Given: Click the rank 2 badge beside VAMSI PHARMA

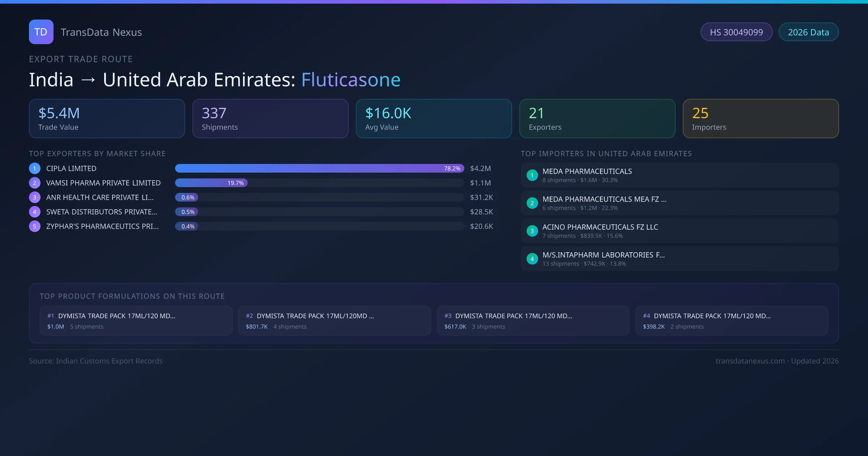Looking at the screenshot, I should [35, 183].
